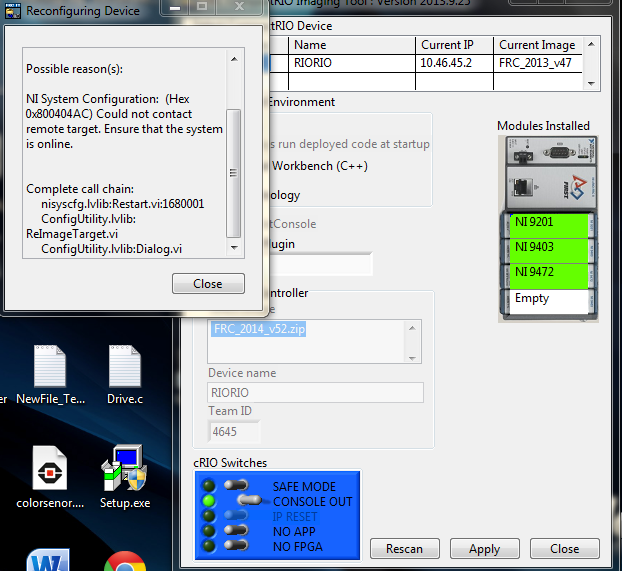Viewport: 622px width, 571px height.
Task: Click the Current Image column header
Action: pyautogui.click(x=537, y=45)
